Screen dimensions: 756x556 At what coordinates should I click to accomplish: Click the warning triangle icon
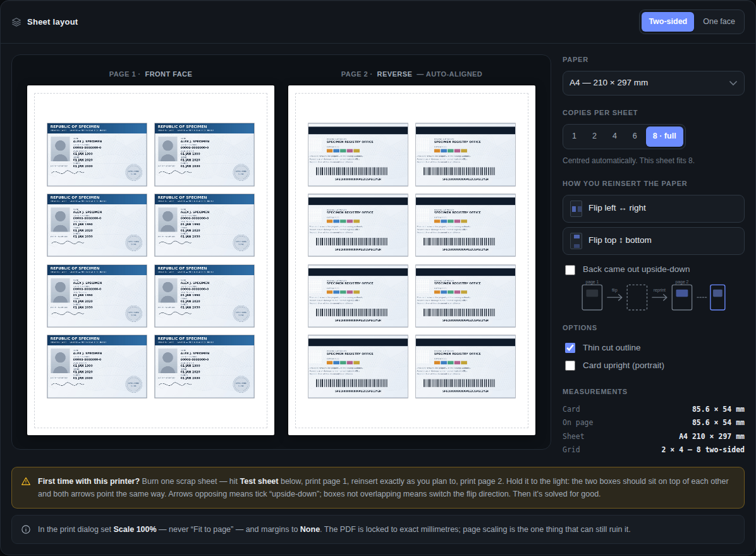(26, 481)
